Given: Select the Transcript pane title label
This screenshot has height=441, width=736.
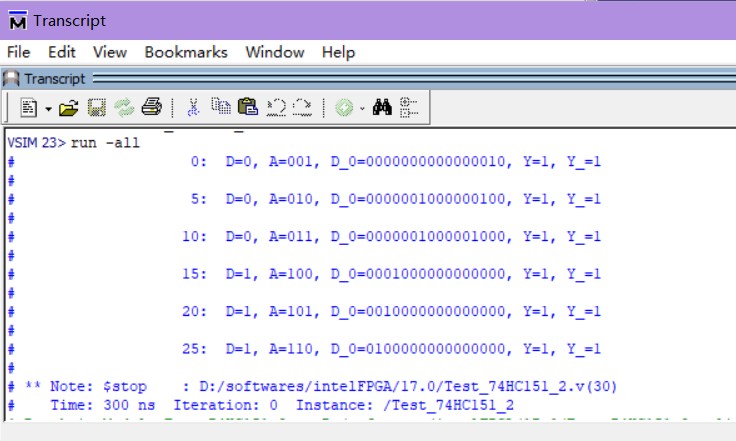Looking at the screenshot, I should coord(55,79).
